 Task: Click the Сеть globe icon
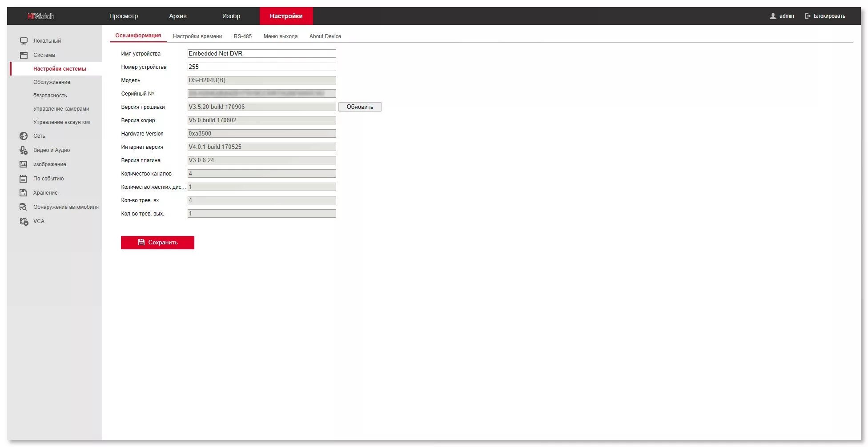(24, 136)
